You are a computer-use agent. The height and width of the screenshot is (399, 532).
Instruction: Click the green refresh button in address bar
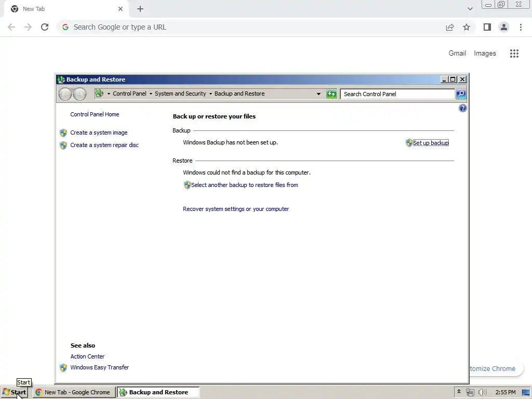[x=331, y=94]
